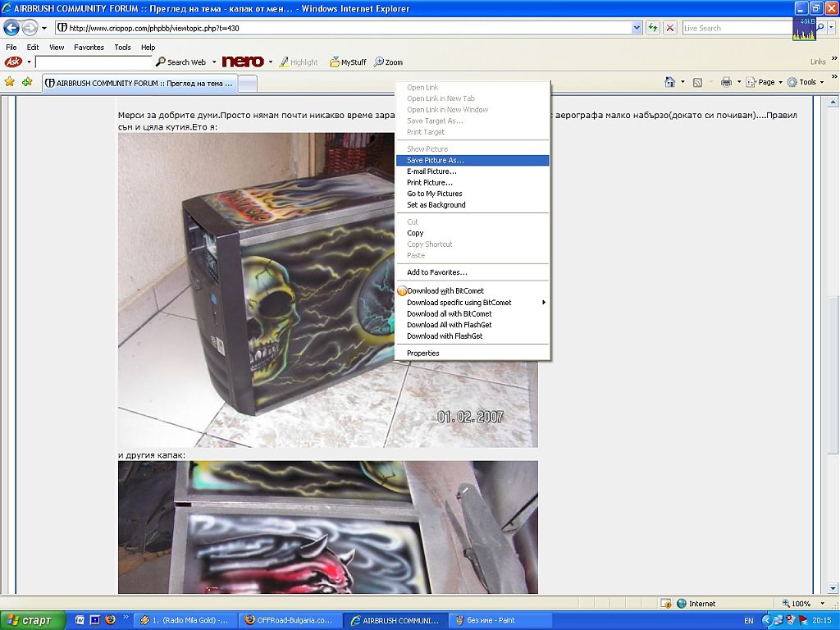Choose Set as Background
Image resolution: width=840 pixels, height=630 pixels.
click(472, 205)
